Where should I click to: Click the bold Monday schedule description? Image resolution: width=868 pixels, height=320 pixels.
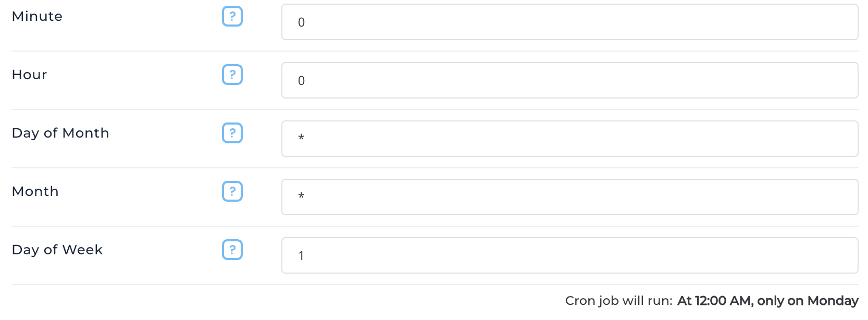click(x=767, y=301)
